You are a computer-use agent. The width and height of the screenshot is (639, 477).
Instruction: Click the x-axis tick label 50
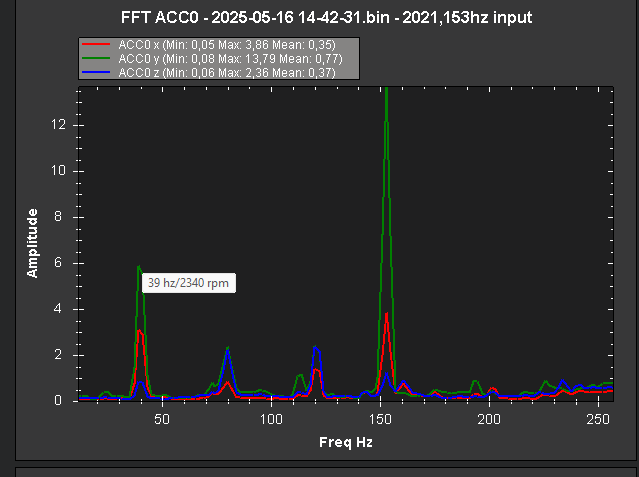tap(162, 419)
